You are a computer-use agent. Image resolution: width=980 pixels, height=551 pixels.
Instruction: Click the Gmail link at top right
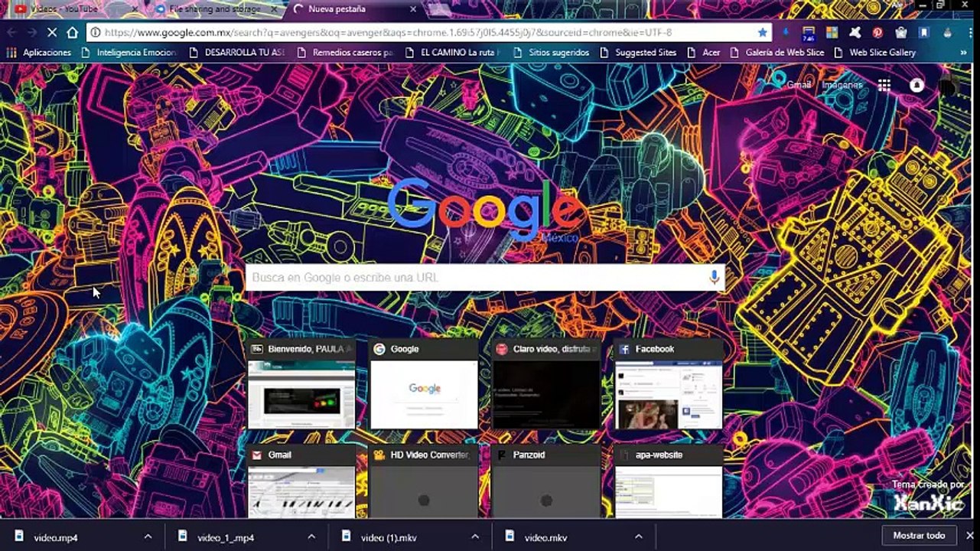click(799, 85)
